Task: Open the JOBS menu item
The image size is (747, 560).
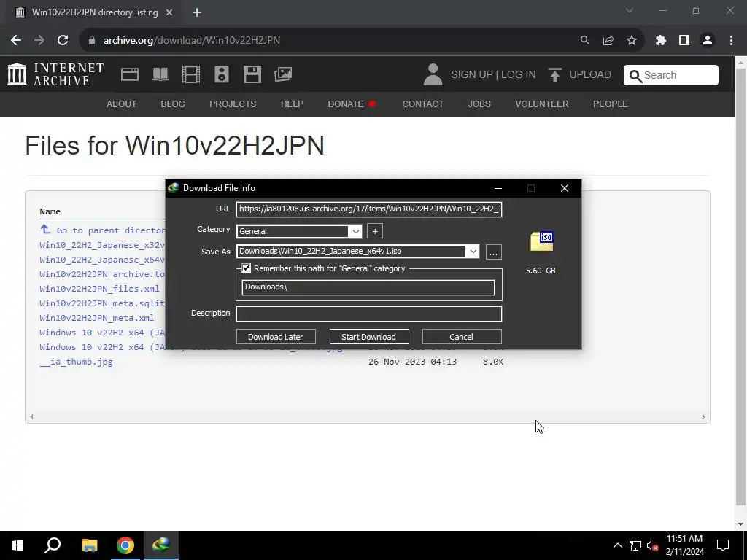Action: pyautogui.click(x=479, y=104)
